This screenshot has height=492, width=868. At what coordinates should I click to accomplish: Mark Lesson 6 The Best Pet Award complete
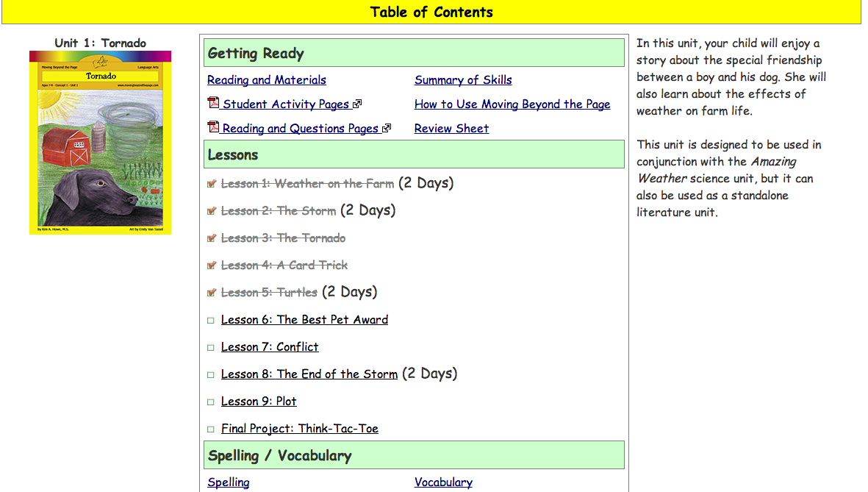(211, 321)
